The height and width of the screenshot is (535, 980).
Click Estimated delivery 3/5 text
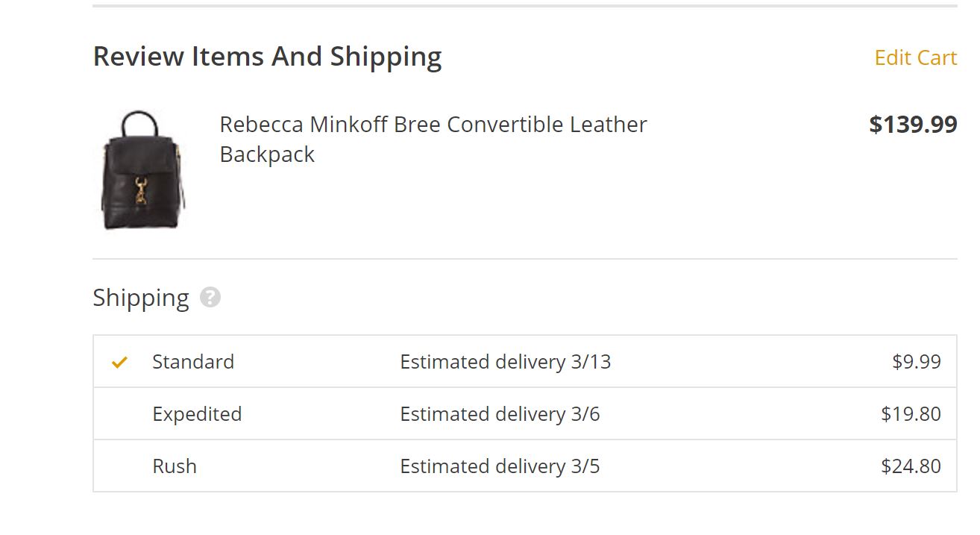[500, 466]
